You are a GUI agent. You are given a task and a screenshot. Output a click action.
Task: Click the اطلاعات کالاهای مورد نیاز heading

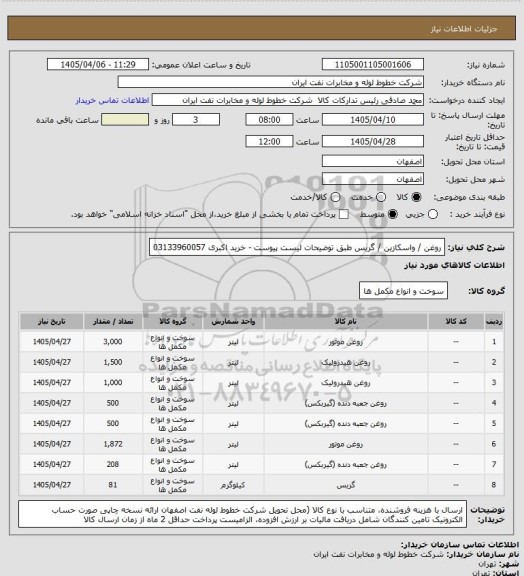(x=454, y=265)
